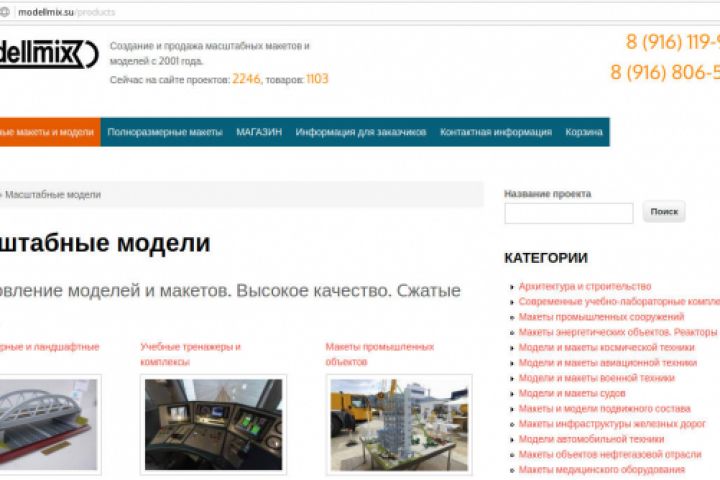The height and width of the screenshot is (480, 720).
Task: Open 'Контактная информация' menu item
Action: (x=496, y=132)
